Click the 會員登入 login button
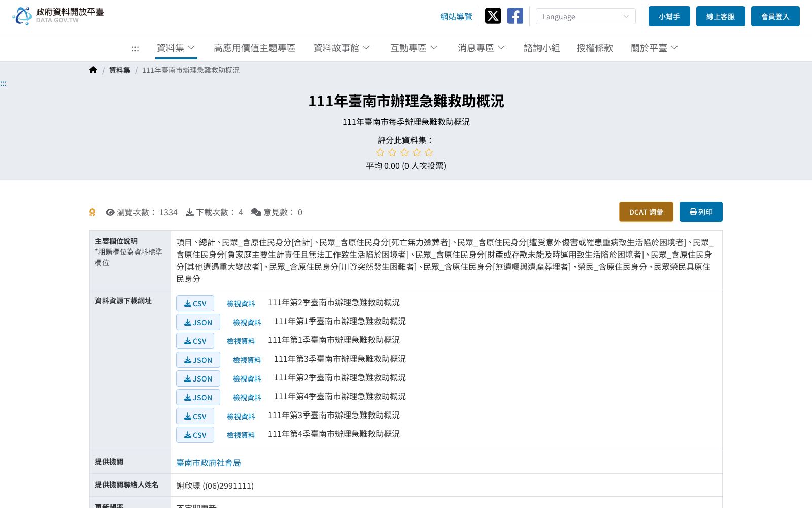The image size is (812, 508). tap(775, 16)
